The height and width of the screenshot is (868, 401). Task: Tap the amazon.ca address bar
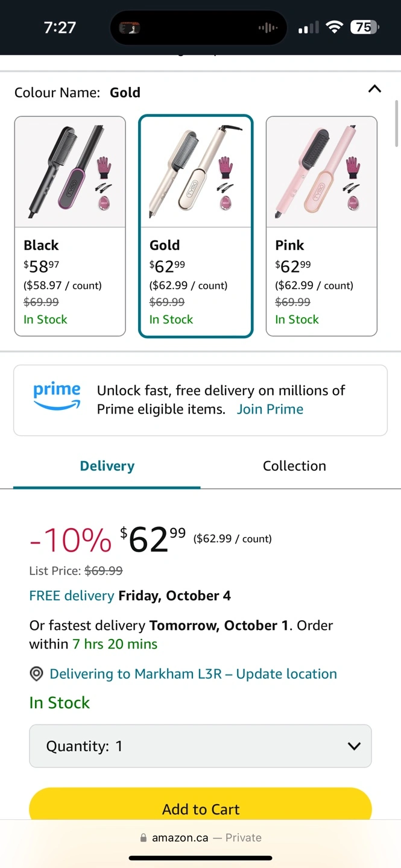tap(200, 838)
